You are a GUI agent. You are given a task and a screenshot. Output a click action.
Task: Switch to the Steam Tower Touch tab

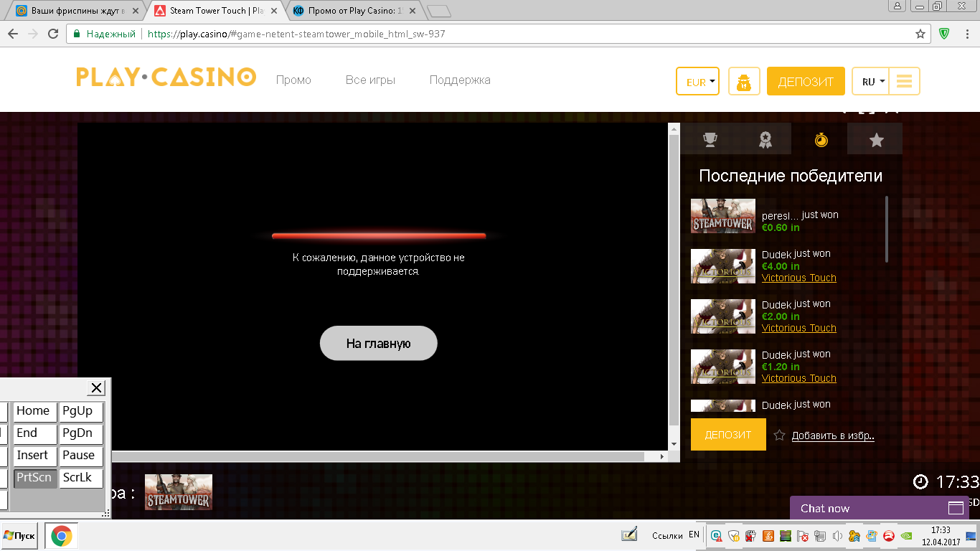(x=215, y=11)
